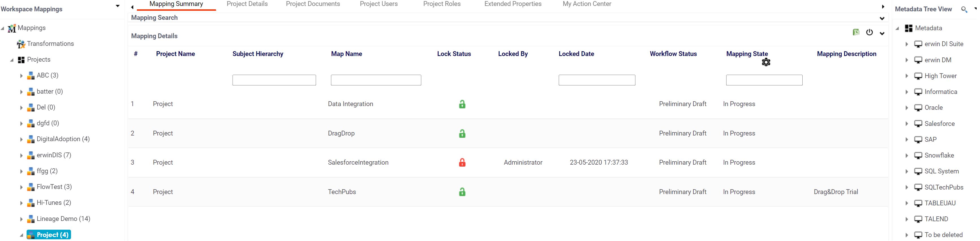The height and width of the screenshot is (241, 980).
Task: Select Oracle in the metadata tree
Action: [x=933, y=108]
